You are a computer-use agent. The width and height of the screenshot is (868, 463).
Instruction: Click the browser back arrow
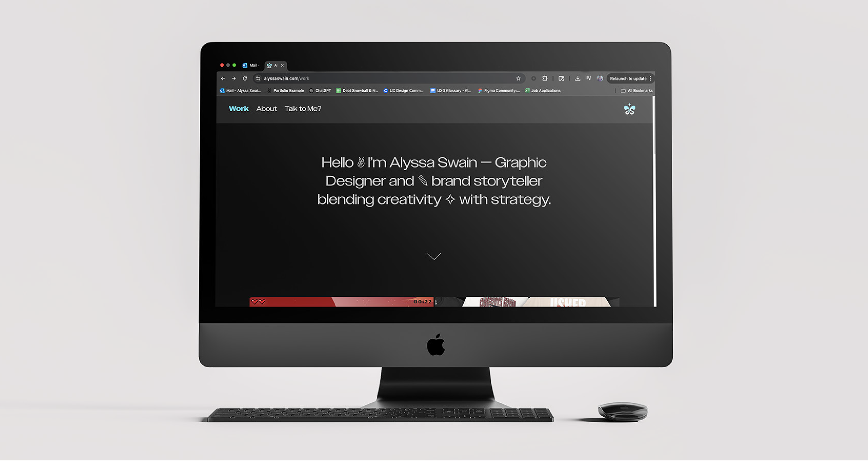(223, 78)
